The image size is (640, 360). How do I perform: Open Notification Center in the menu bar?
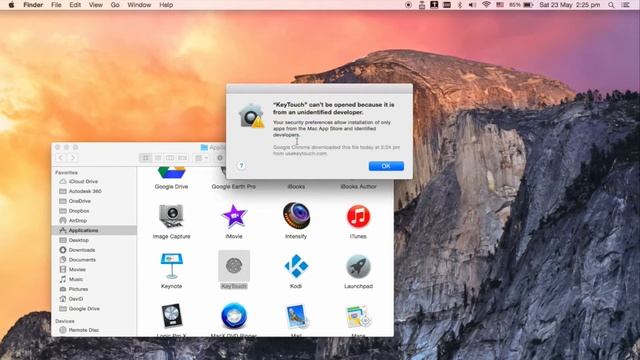point(626,5)
